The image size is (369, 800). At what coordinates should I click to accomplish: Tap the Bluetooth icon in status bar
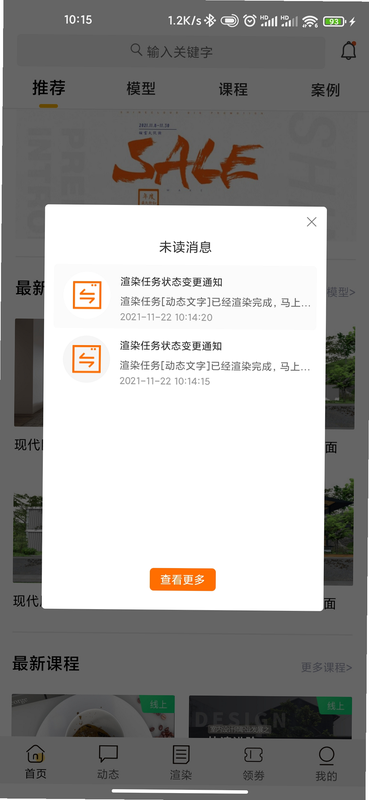coord(210,20)
